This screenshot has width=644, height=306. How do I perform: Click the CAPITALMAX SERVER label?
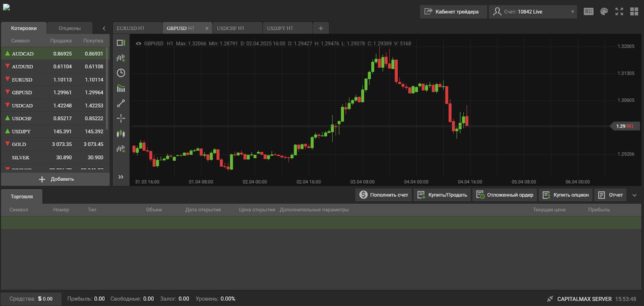click(x=584, y=299)
